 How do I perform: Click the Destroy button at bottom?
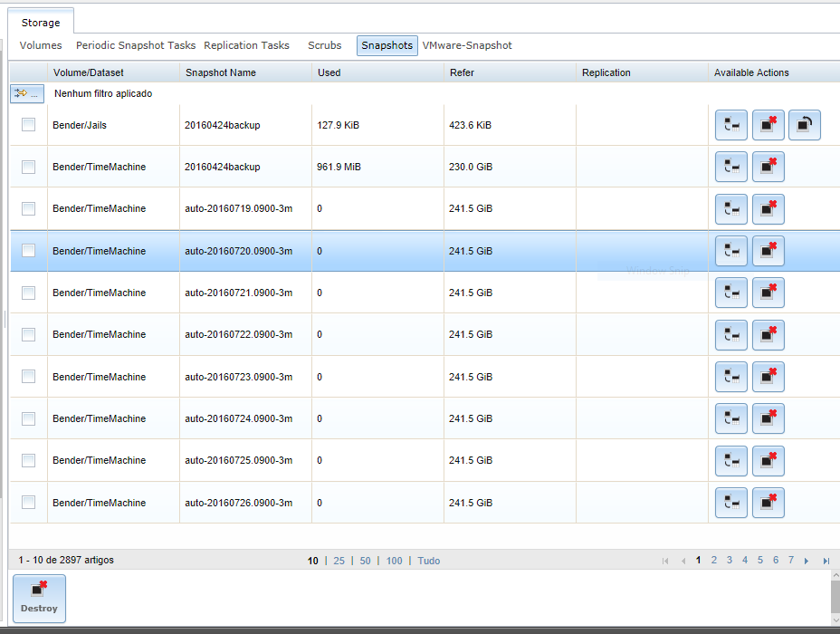click(x=39, y=598)
